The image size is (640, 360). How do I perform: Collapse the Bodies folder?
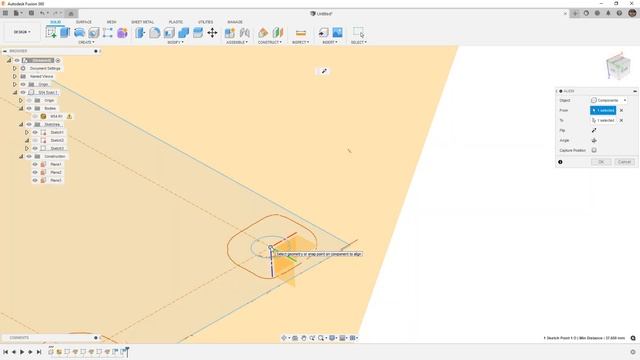tap(21, 108)
